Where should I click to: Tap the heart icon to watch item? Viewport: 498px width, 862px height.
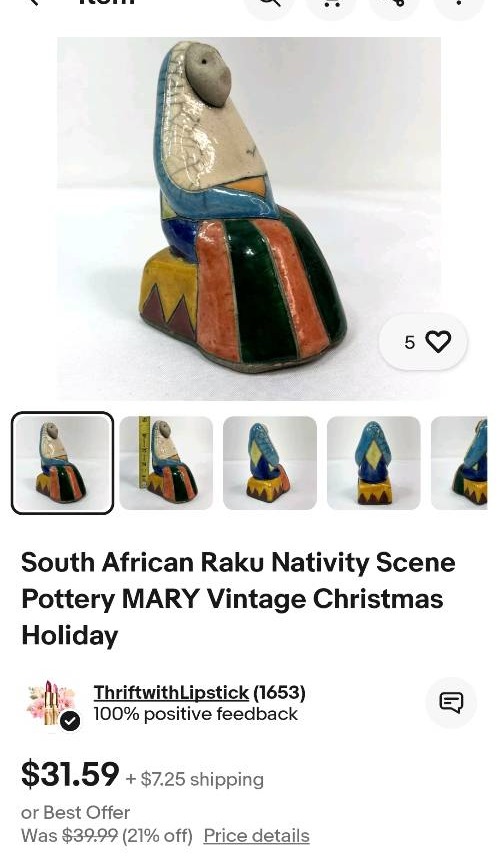[439, 342]
